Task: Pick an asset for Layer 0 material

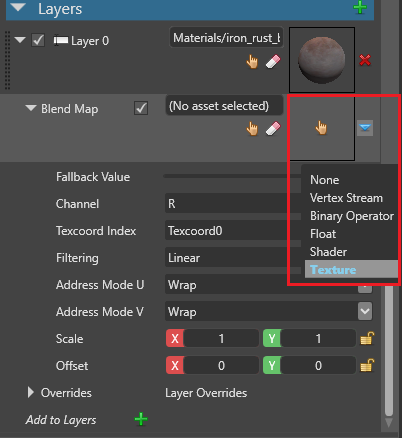Action: pos(252,62)
